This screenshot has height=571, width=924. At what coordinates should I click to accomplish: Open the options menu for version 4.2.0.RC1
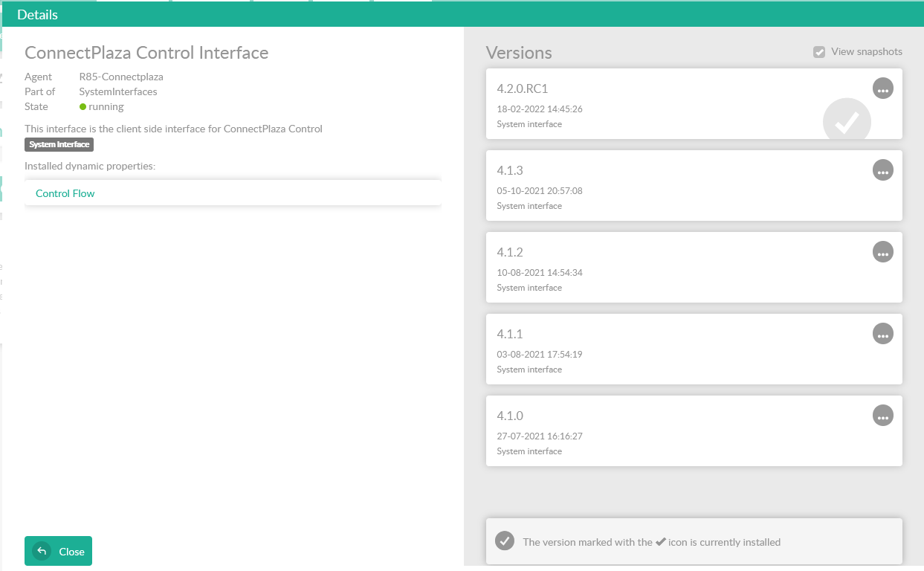882,88
